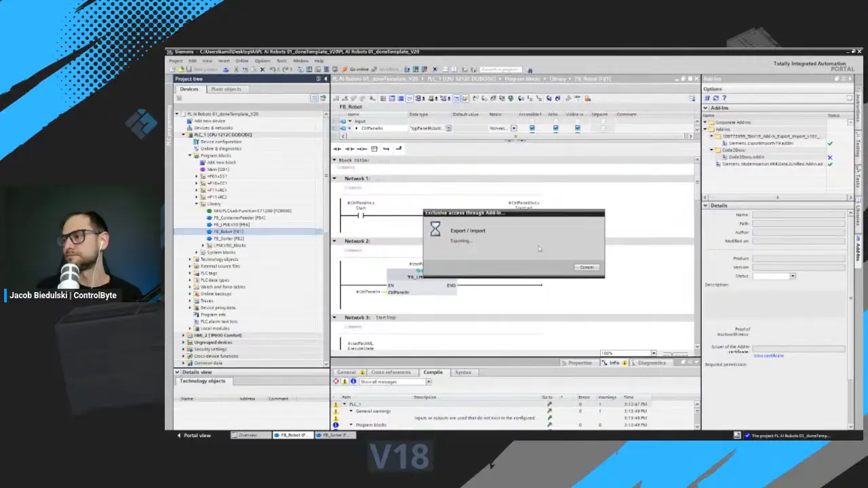This screenshot has height=488, width=868.
Task: Click the Go online toolbar button
Action: coord(356,69)
